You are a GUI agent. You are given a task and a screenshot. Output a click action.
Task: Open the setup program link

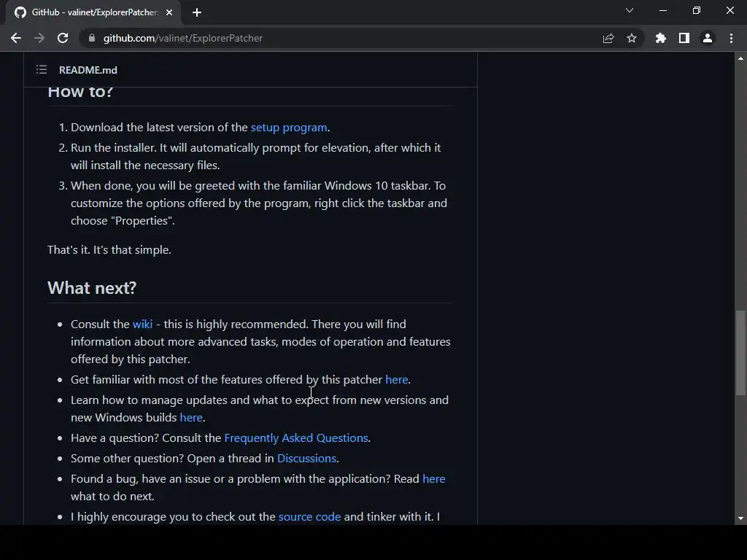[289, 128]
